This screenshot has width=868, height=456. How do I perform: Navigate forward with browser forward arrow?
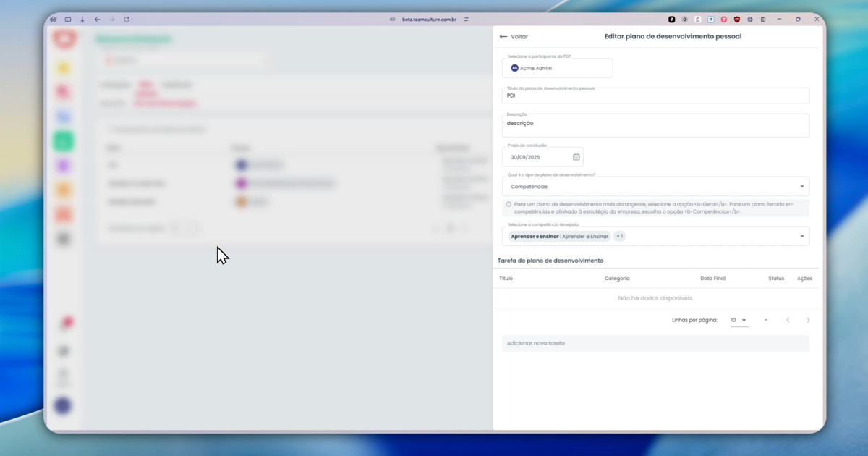pyautogui.click(x=112, y=20)
